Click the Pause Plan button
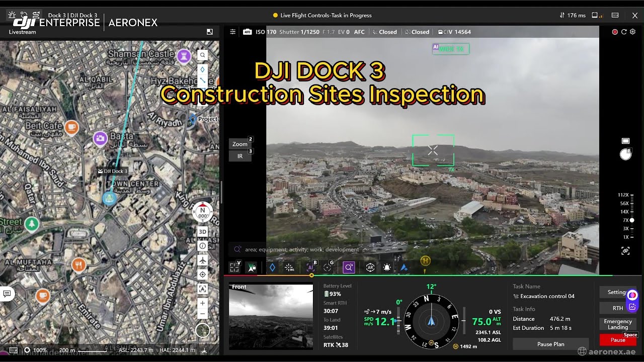The image size is (644, 362). coord(550,344)
